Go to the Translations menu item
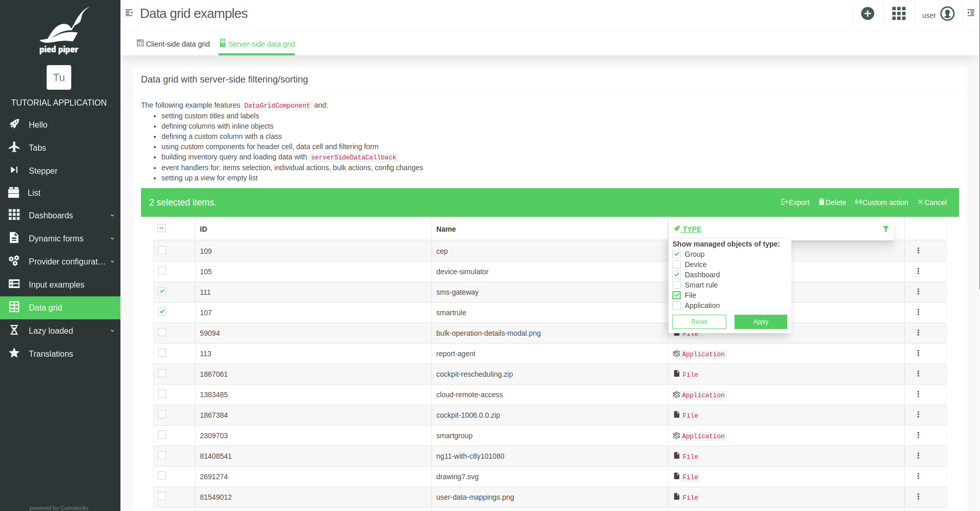The height and width of the screenshot is (511, 980). 60,354
